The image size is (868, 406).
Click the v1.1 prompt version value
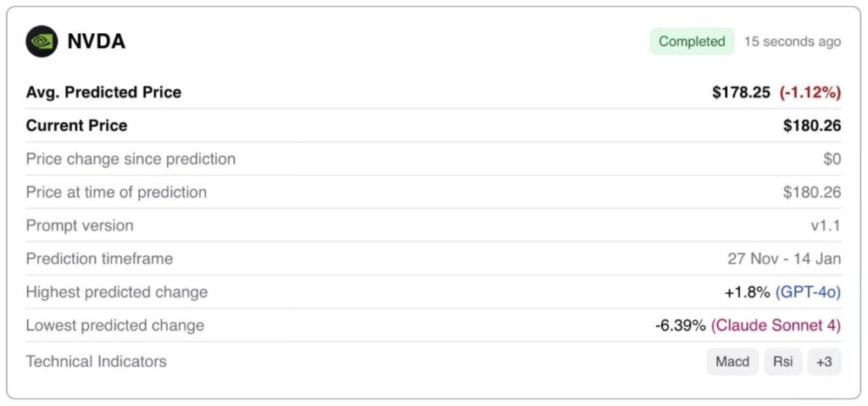click(826, 225)
